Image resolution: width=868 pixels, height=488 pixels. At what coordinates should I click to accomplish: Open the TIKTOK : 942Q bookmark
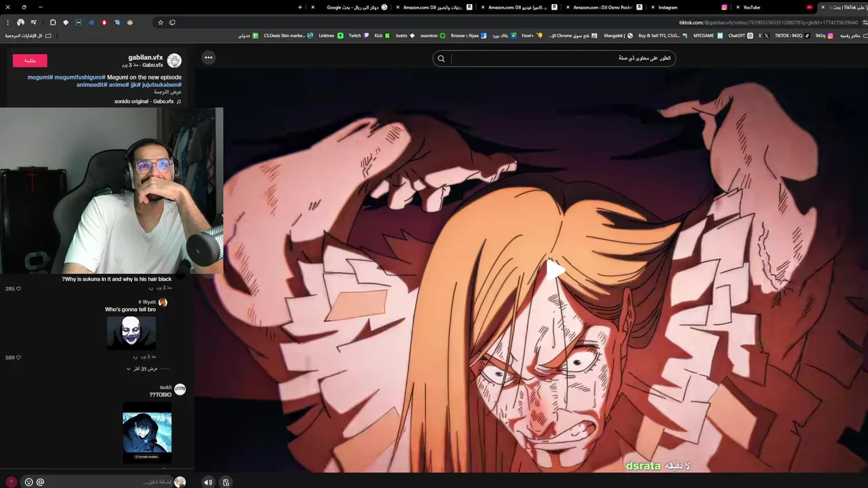(x=792, y=35)
